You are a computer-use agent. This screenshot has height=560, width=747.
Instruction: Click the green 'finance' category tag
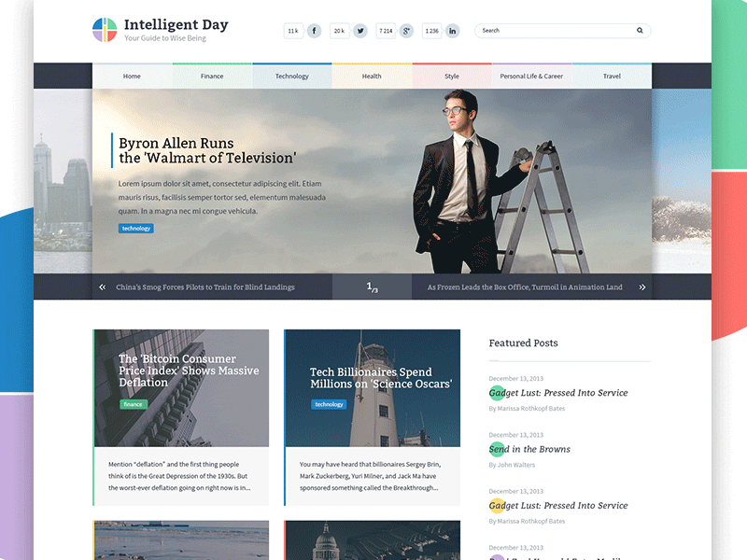132,403
